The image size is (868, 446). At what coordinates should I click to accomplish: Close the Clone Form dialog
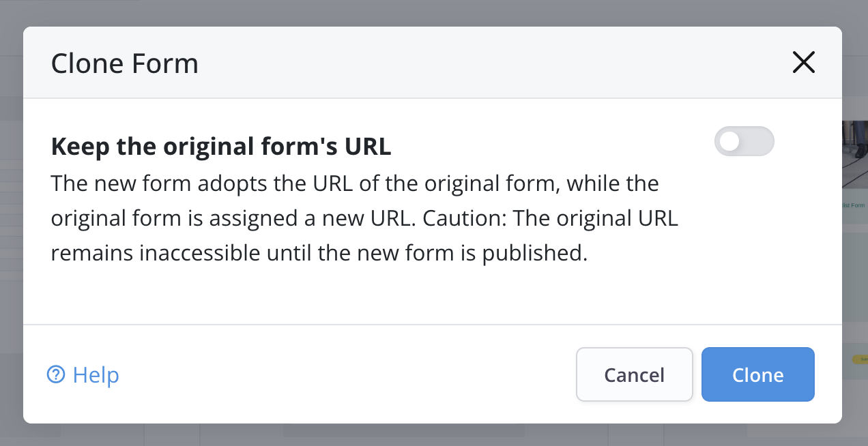(804, 63)
